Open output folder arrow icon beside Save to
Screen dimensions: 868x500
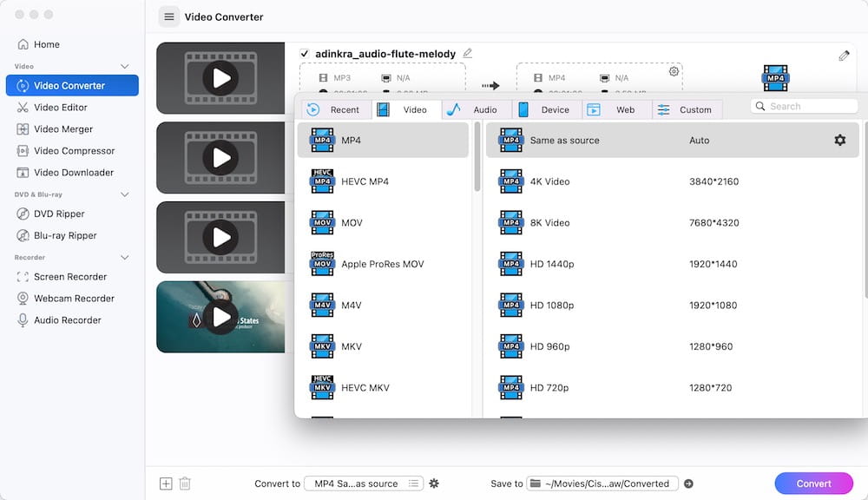pos(688,484)
